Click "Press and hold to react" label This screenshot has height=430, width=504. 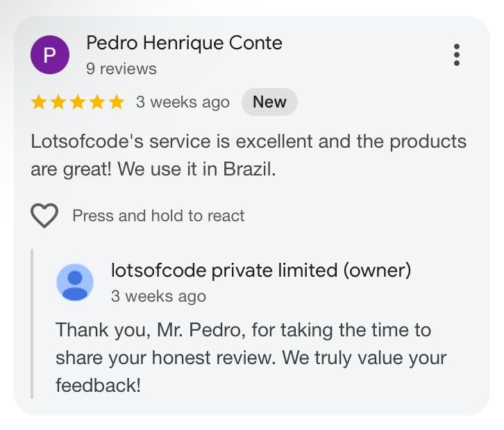pyautogui.click(x=158, y=216)
